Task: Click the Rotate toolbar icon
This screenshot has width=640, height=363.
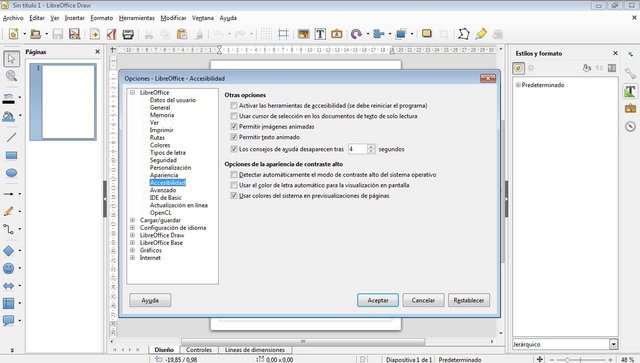Action: pyautogui.click(x=356, y=34)
